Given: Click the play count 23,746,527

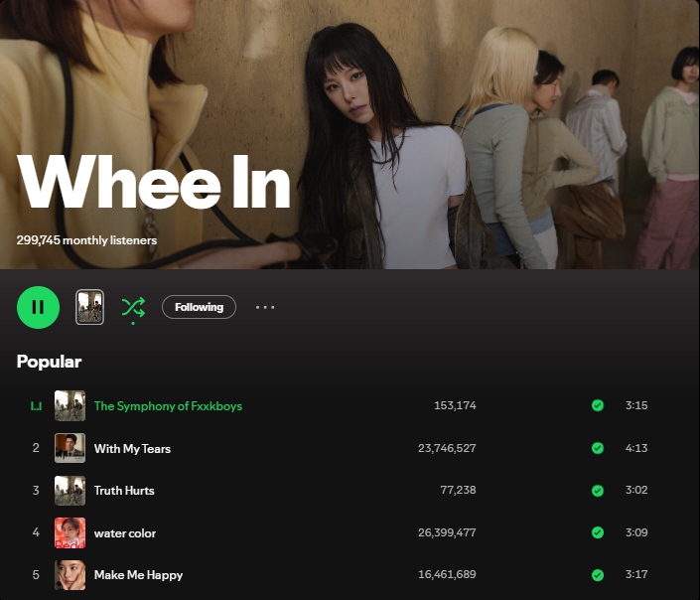Looking at the screenshot, I should point(447,448).
